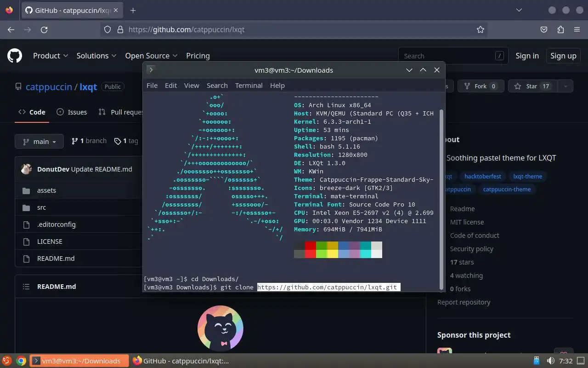Expand the Product dropdown in GitHub header
This screenshot has height=368, width=588.
click(x=51, y=56)
